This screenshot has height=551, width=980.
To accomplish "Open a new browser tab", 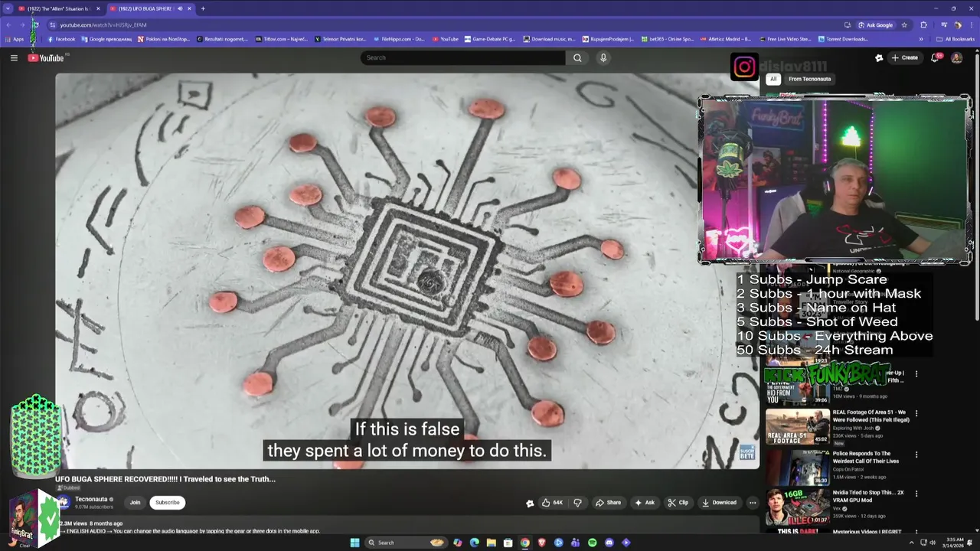I will point(203,8).
